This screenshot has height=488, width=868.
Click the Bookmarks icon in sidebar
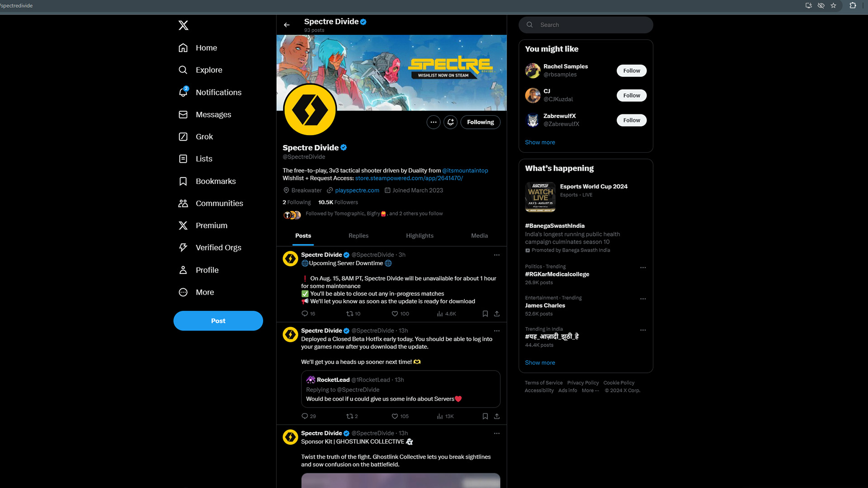click(183, 181)
